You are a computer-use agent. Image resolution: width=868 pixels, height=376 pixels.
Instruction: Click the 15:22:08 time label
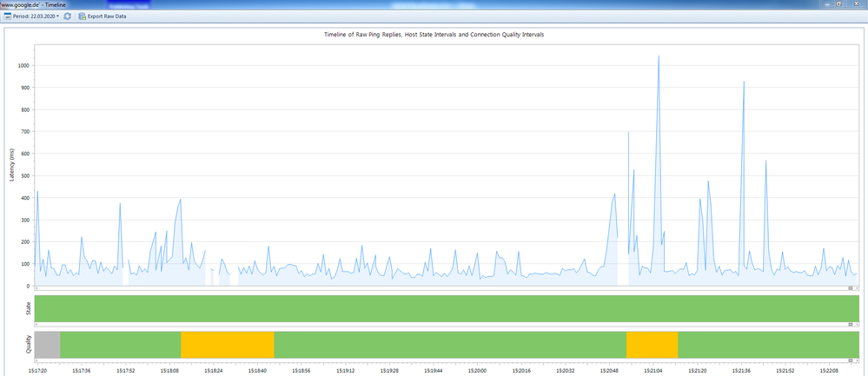828,370
